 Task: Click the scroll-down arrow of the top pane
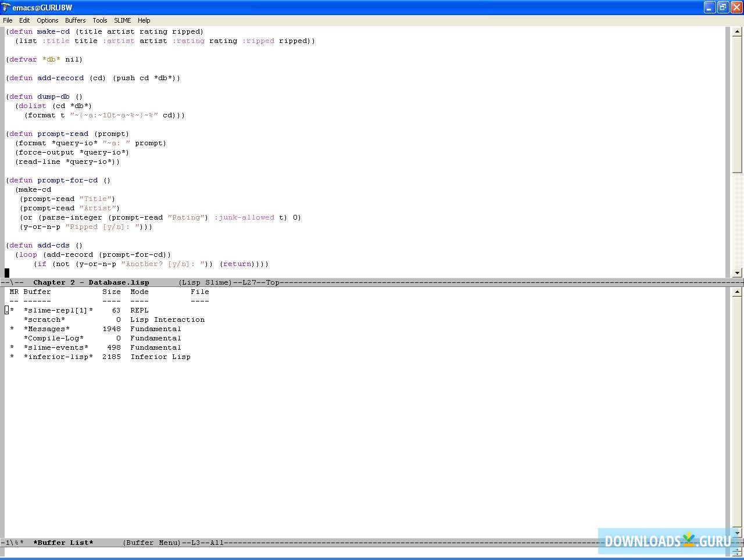pos(738,272)
